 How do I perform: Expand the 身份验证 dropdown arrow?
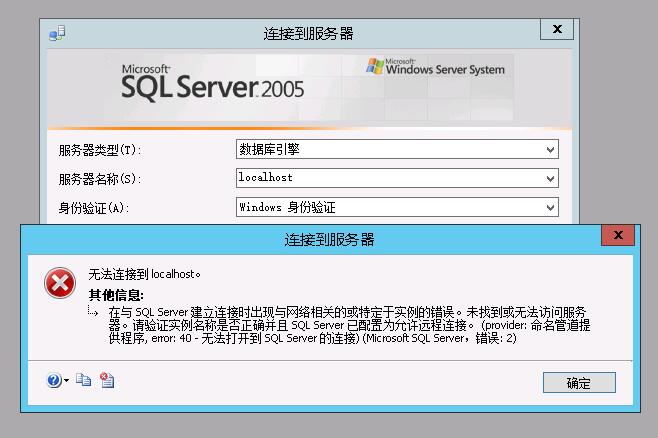[x=550, y=208]
